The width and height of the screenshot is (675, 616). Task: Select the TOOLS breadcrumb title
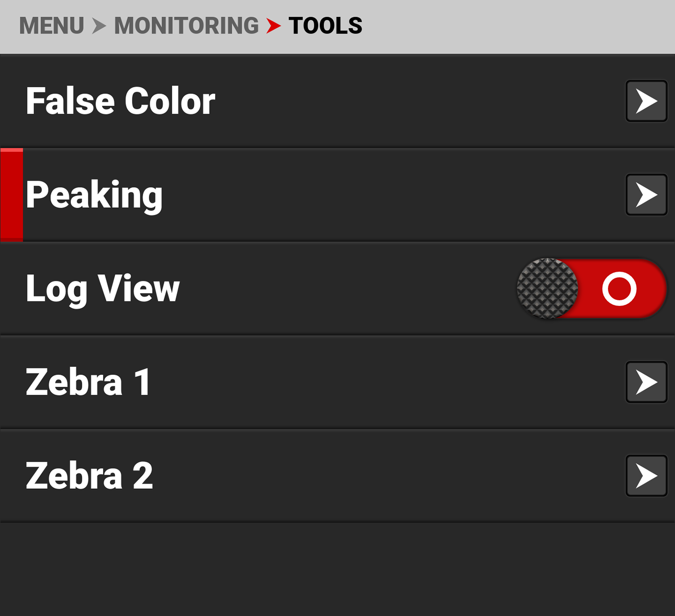(x=325, y=26)
